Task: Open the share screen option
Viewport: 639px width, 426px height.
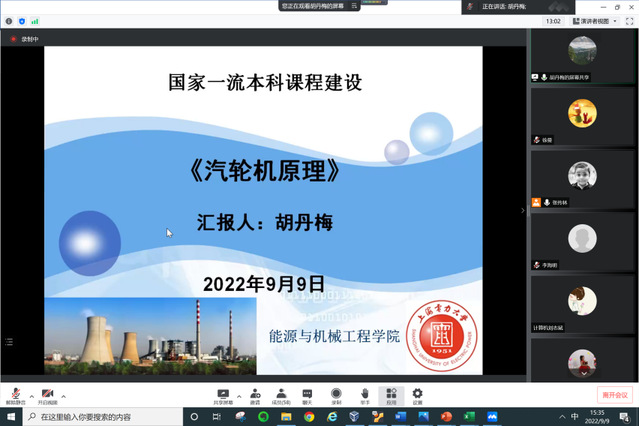Action: [x=223, y=393]
